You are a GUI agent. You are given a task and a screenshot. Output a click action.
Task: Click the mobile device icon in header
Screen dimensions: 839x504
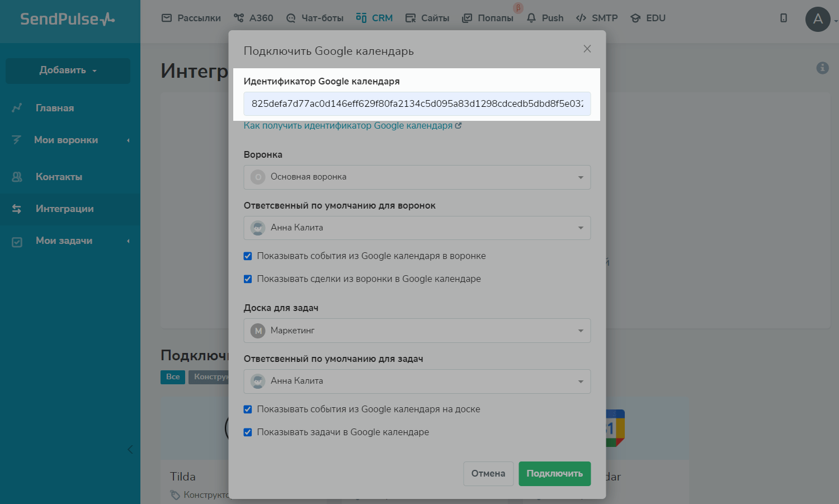pos(784,18)
